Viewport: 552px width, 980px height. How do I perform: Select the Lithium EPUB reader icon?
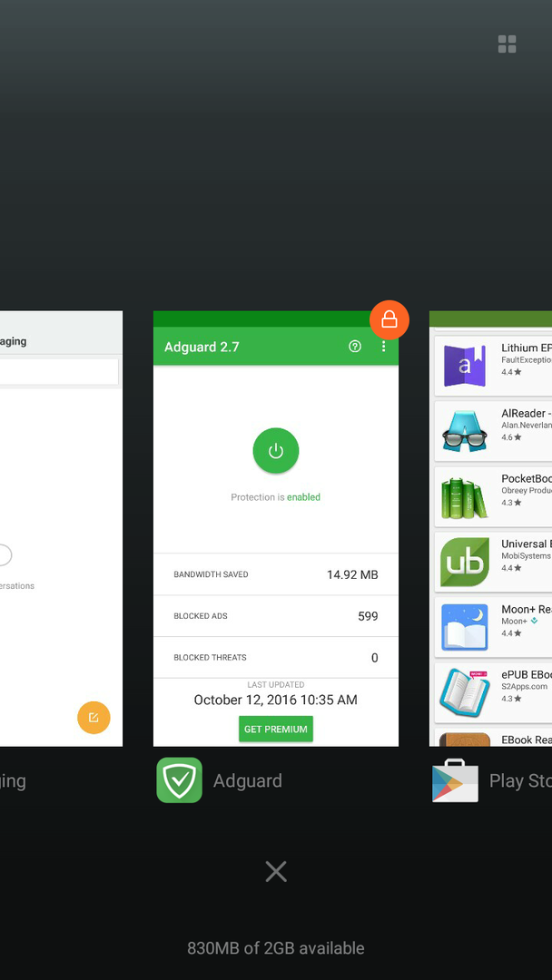pos(465,366)
